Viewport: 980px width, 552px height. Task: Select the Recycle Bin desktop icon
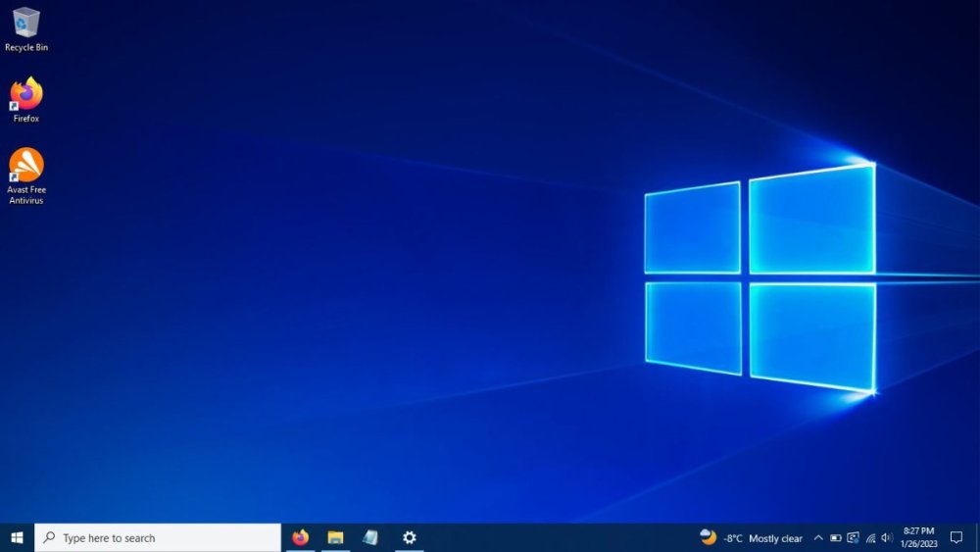coord(26,26)
